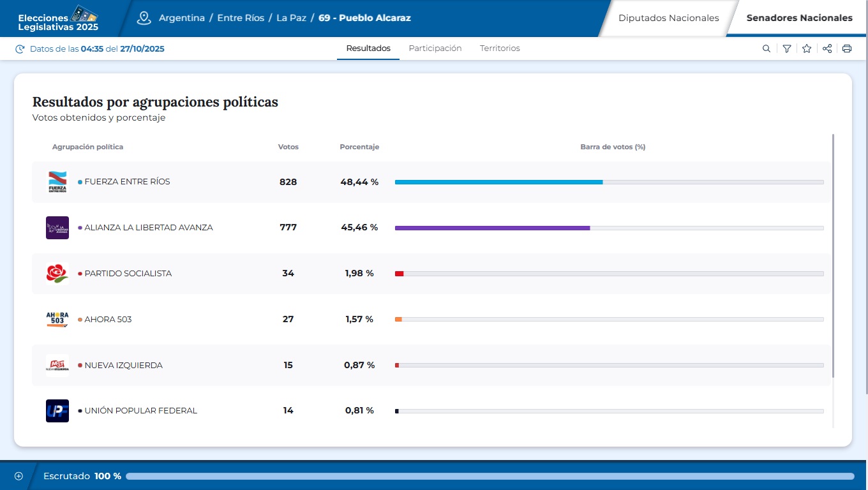Click the star favorites icon

click(807, 48)
